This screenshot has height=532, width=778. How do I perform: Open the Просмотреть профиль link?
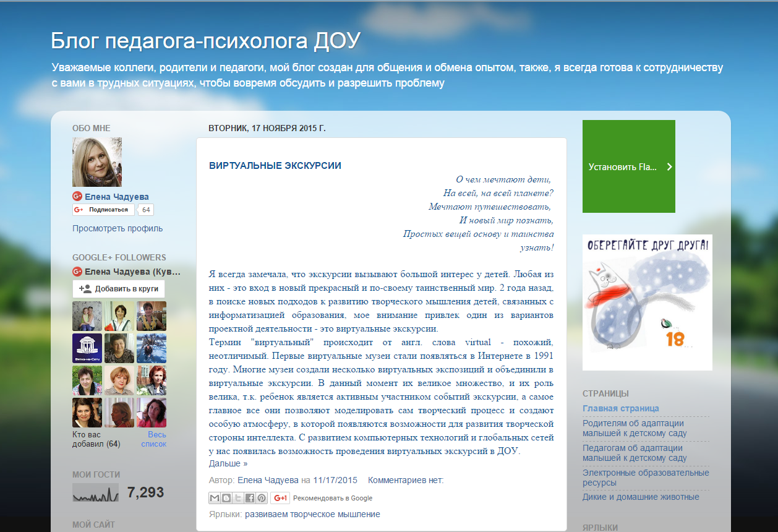point(118,228)
